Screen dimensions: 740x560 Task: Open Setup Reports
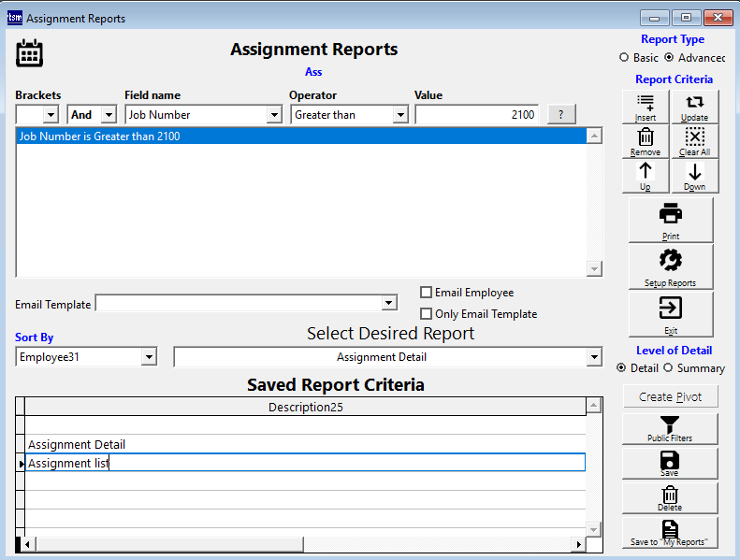[671, 266]
